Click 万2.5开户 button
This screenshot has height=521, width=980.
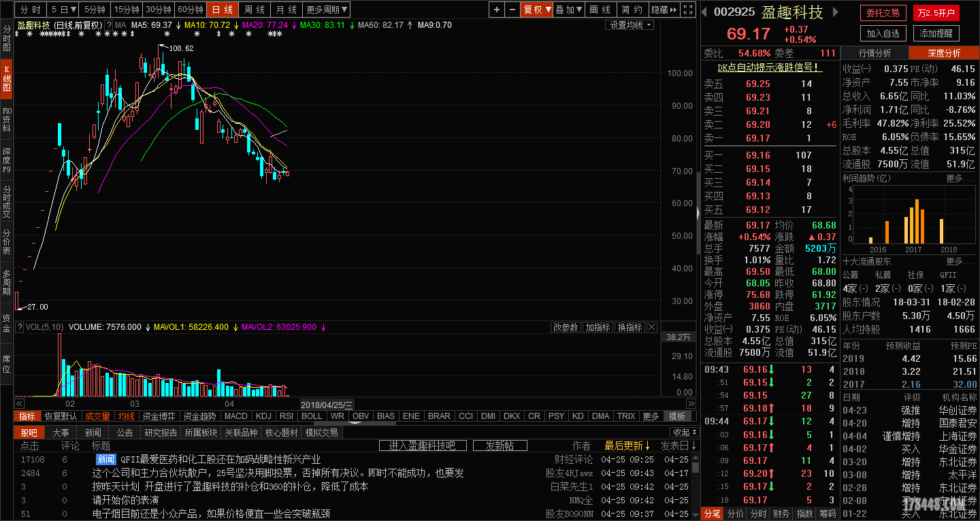tap(936, 13)
